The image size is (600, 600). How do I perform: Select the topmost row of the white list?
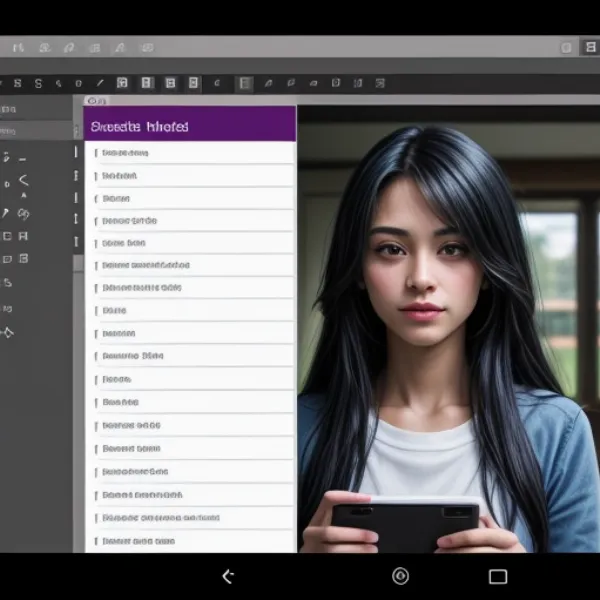190,153
